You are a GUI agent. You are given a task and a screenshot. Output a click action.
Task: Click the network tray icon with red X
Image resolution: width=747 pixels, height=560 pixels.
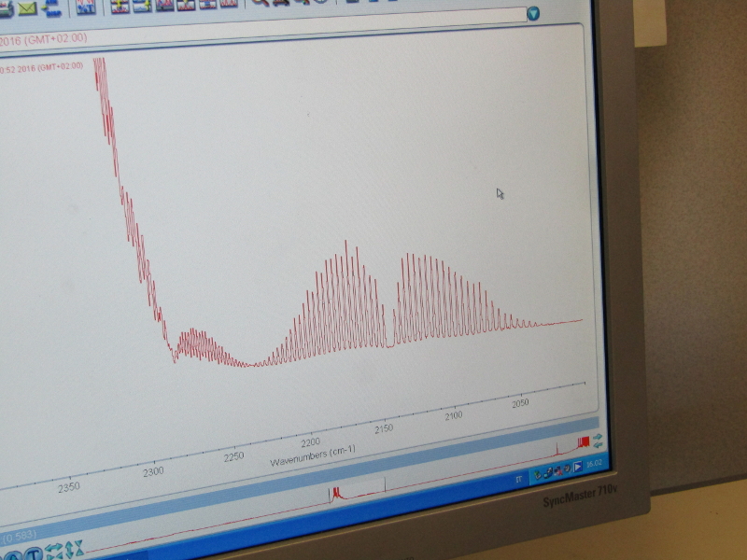pos(557,472)
